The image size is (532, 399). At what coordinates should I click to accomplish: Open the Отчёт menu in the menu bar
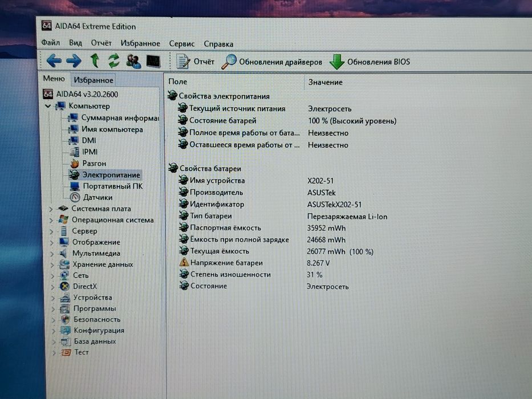click(x=101, y=43)
